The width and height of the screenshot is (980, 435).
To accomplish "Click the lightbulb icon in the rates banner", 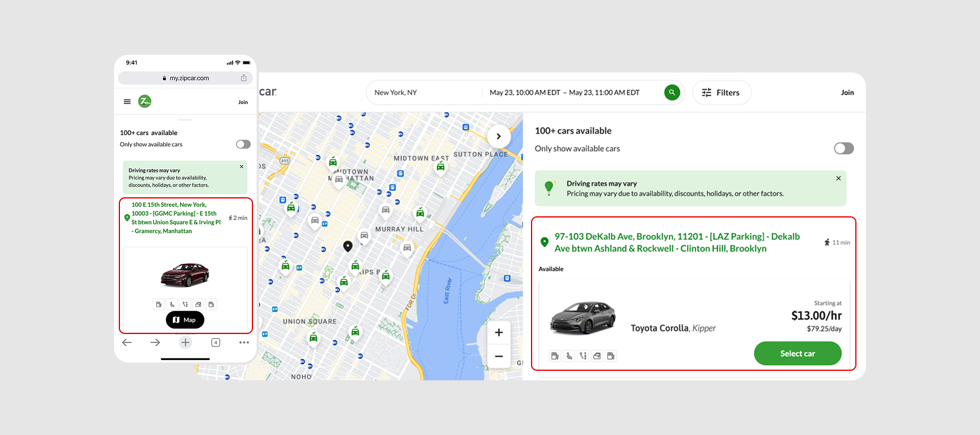I will tap(549, 188).
